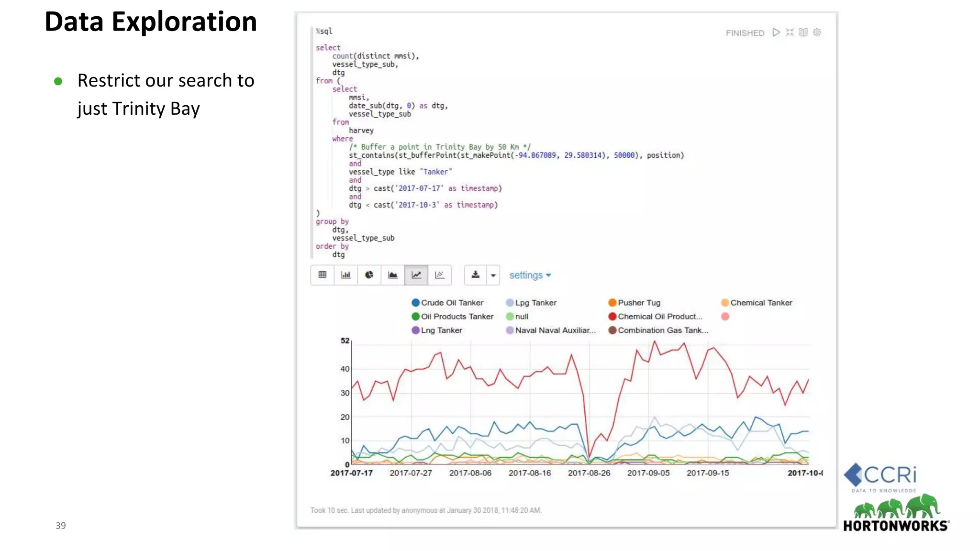The width and height of the screenshot is (980, 551).
Task: Select the line chart visualization icon
Action: pyautogui.click(x=416, y=275)
